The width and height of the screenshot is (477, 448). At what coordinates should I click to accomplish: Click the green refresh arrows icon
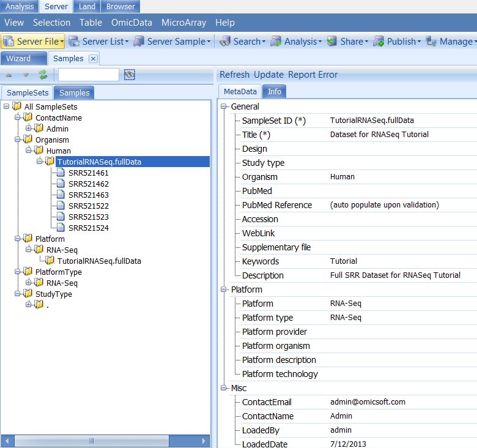(43, 75)
